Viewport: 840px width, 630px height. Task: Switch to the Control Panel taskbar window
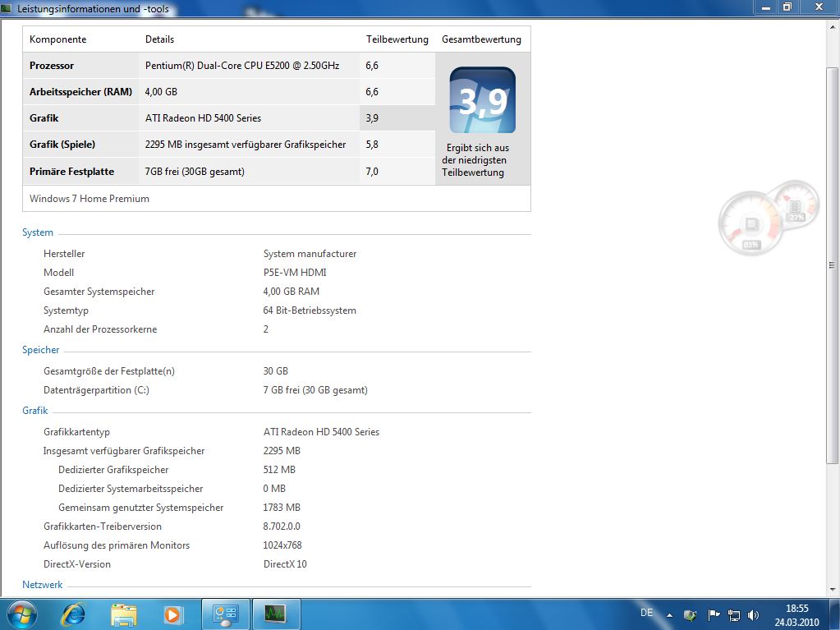[x=225, y=614]
